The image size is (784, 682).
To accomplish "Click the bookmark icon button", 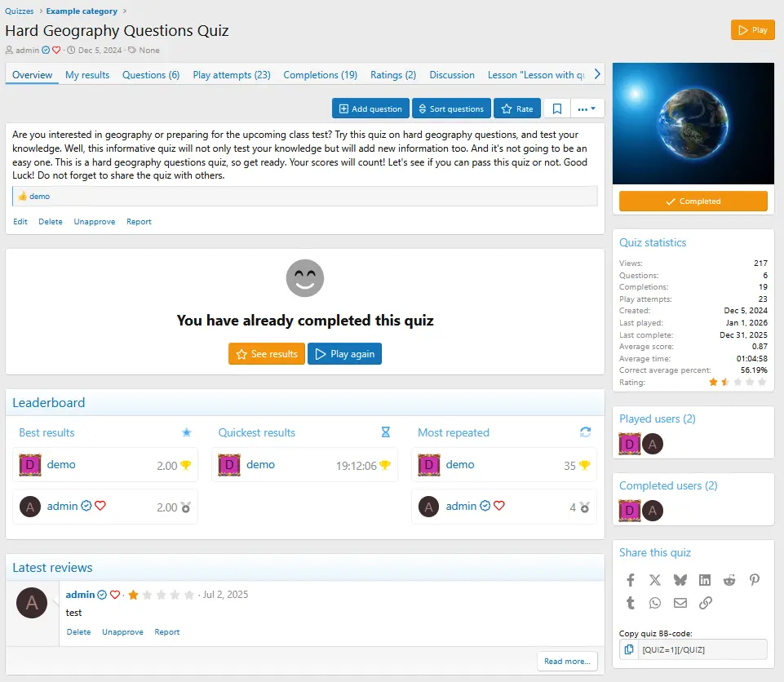I will [x=557, y=108].
